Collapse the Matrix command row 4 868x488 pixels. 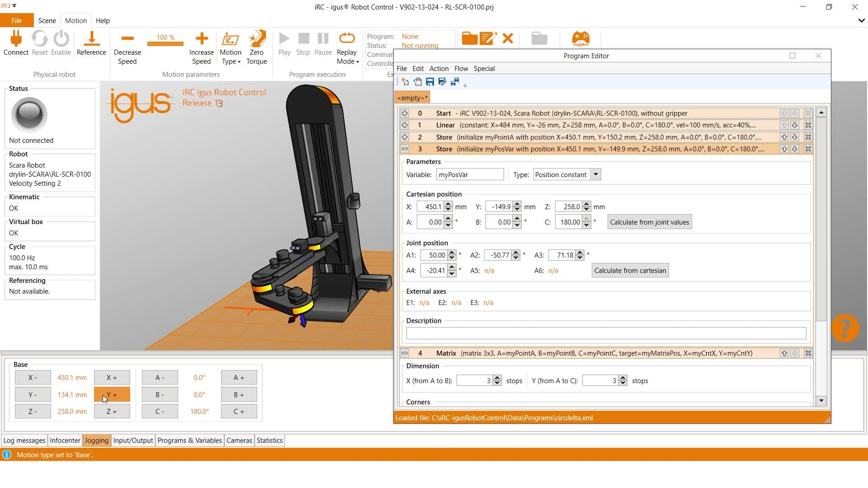pos(405,353)
